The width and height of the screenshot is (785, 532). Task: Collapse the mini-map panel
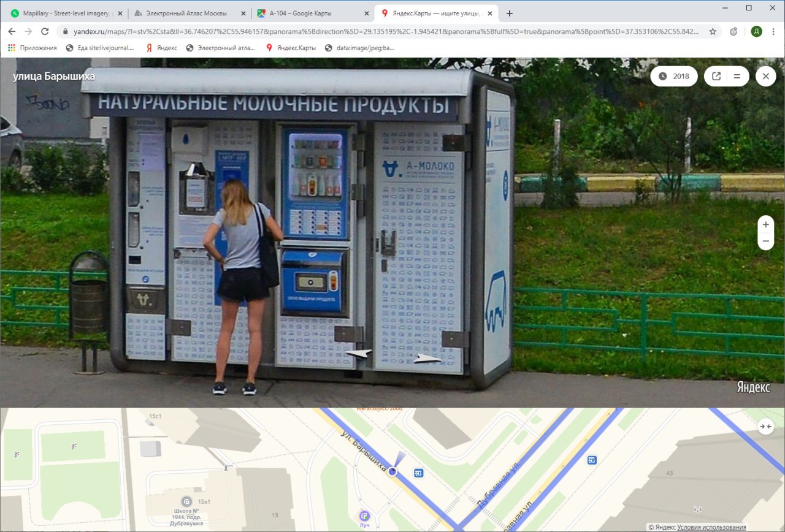tap(765, 426)
